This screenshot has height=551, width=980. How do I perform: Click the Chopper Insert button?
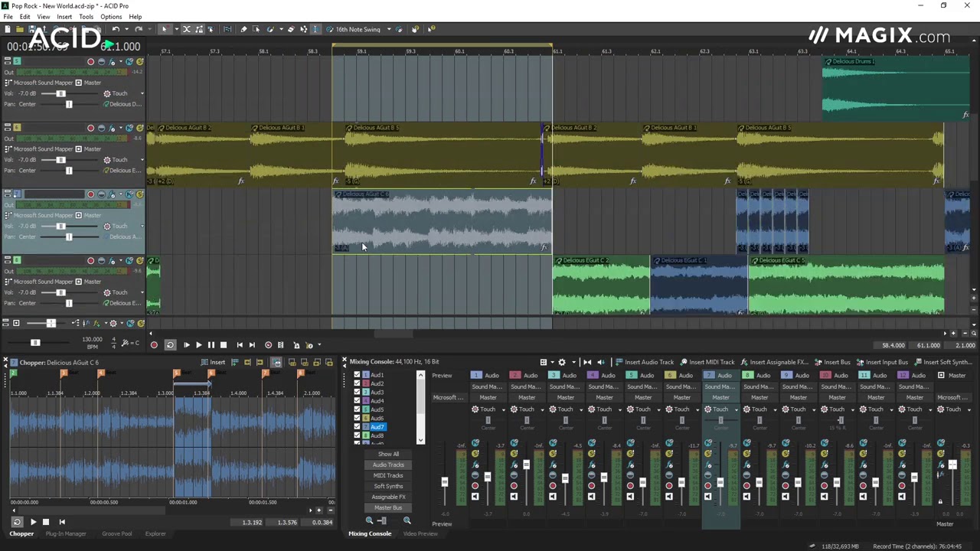(x=213, y=362)
